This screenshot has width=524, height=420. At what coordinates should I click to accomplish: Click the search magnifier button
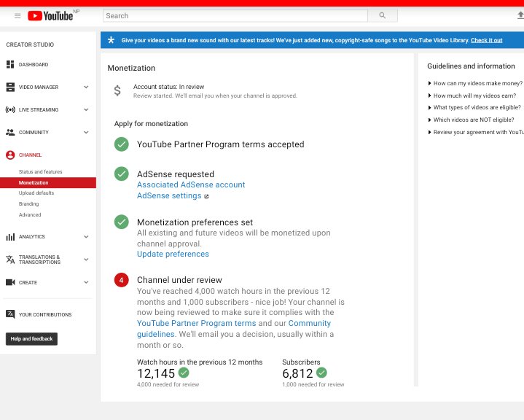click(x=383, y=15)
